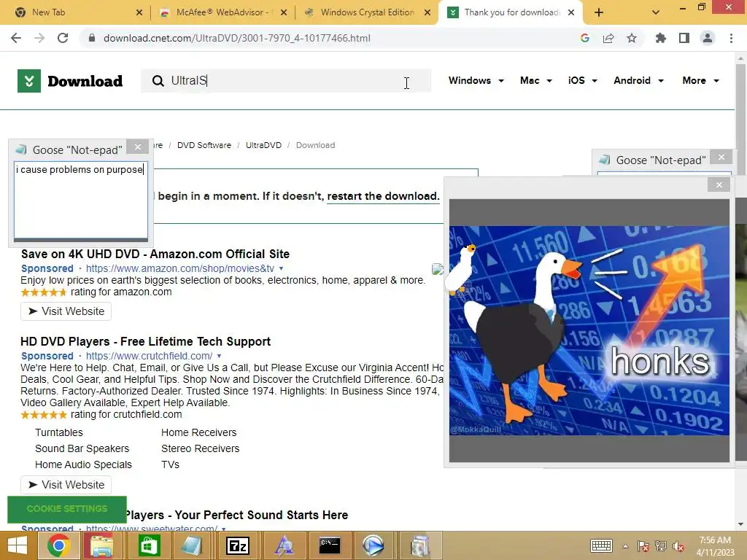Click the honks goose meme image
The width and height of the screenshot is (747, 560).
pyautogui.click(x=589, y=330)
